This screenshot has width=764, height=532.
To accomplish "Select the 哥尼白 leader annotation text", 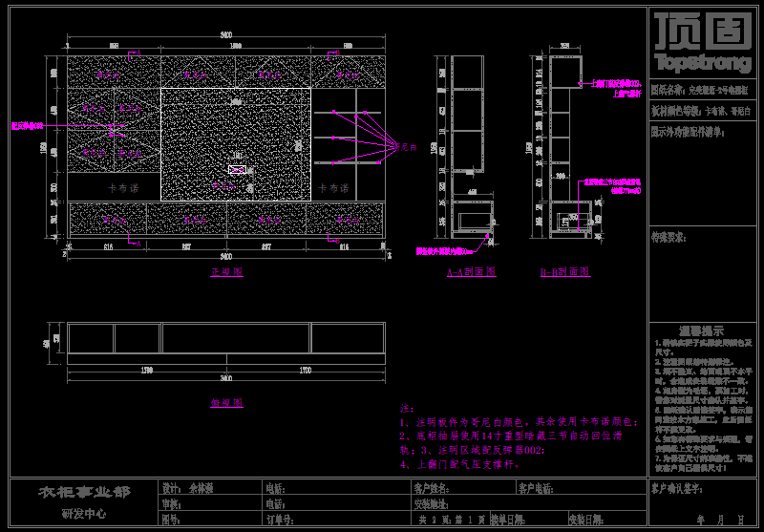I will point(407,147).
